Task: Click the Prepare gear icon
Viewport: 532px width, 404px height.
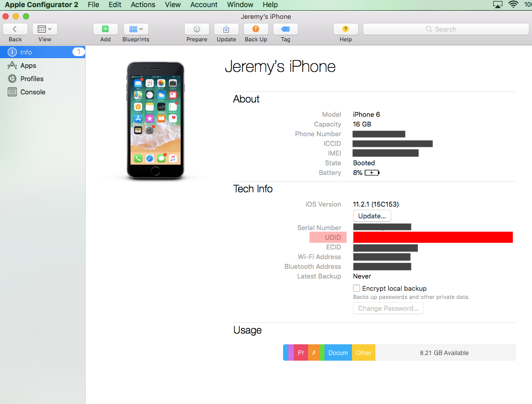Action: 196,29
